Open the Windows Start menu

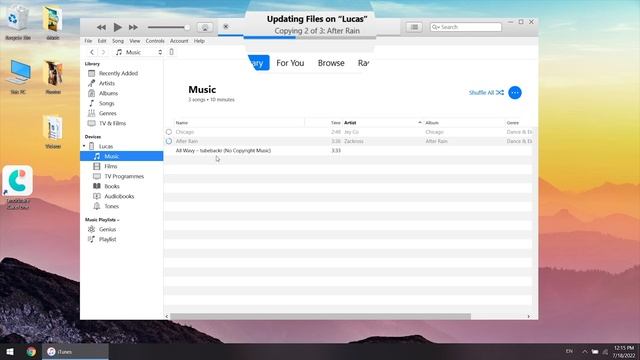click(10, 351)
